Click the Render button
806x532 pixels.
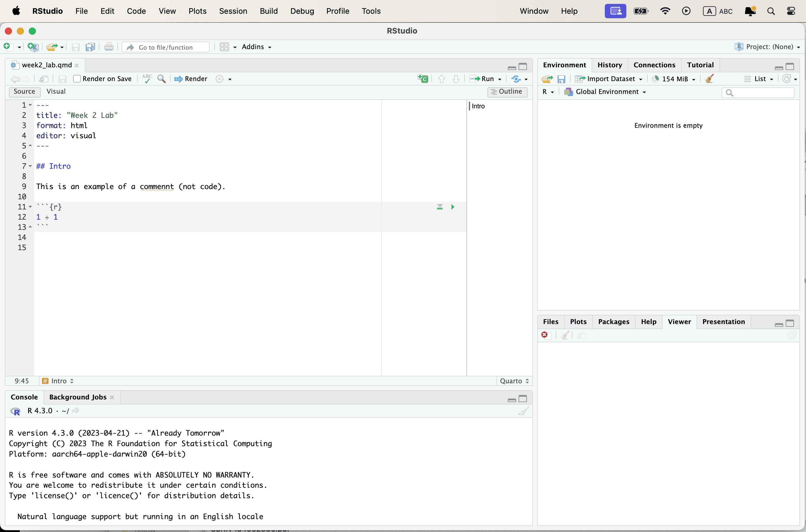(191, 79)
